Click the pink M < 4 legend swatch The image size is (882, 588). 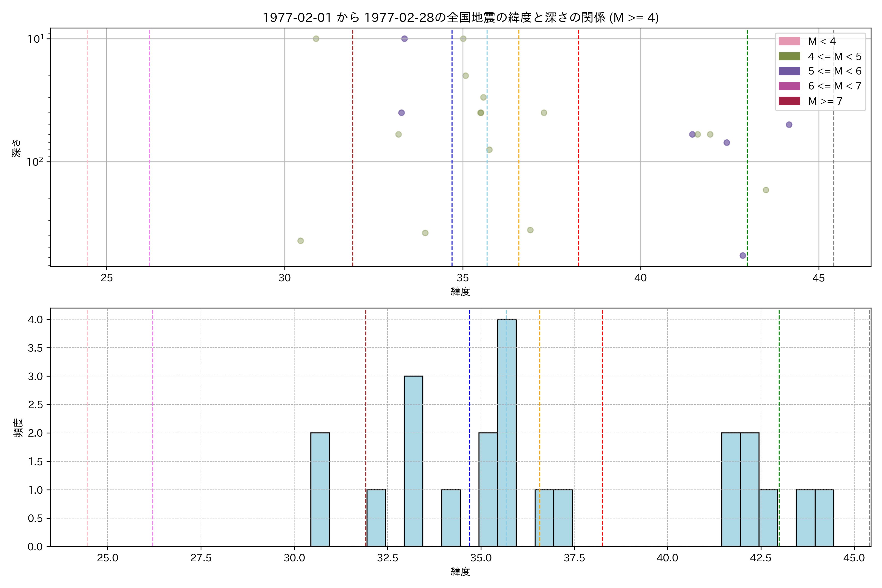(x=789, y=41)
